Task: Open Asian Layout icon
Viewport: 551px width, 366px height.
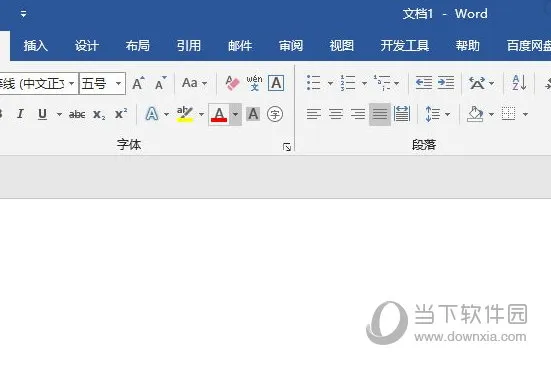Action: (x=477, y=83)
